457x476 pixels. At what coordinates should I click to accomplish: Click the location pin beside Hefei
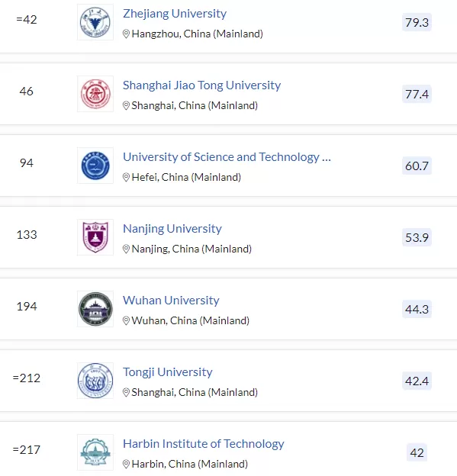[x=126, y=177]
